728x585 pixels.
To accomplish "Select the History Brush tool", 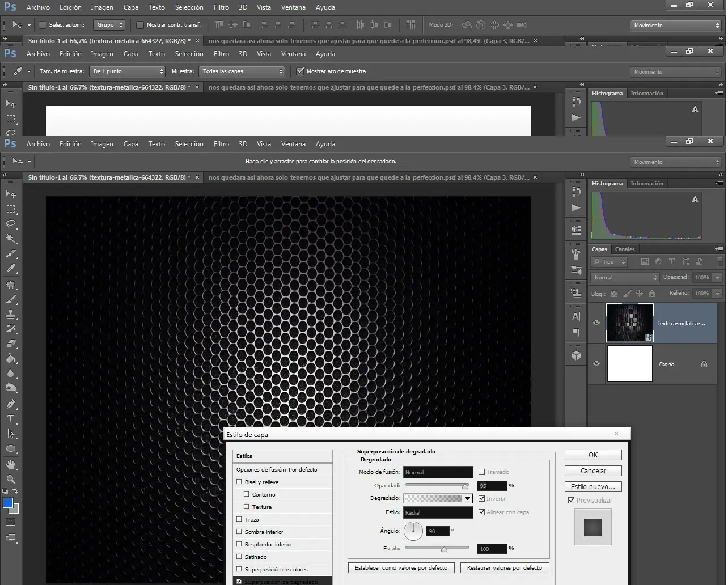I will [x=11, y=329].
